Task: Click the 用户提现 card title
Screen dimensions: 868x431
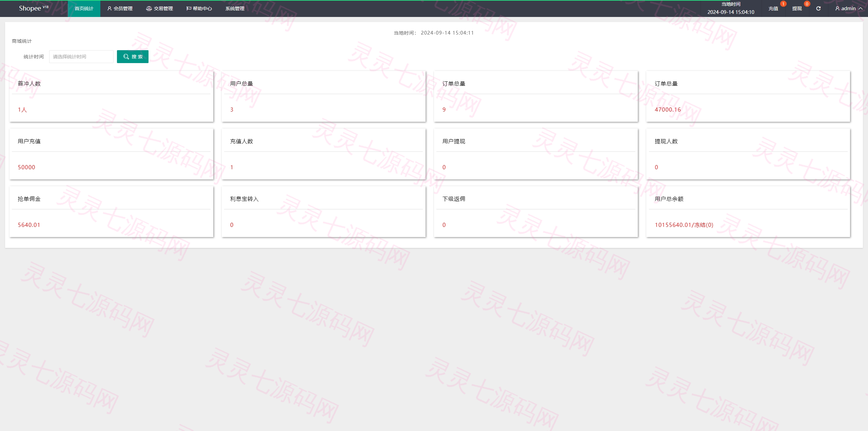Action: pyautogui.click(x=454, y=141)
